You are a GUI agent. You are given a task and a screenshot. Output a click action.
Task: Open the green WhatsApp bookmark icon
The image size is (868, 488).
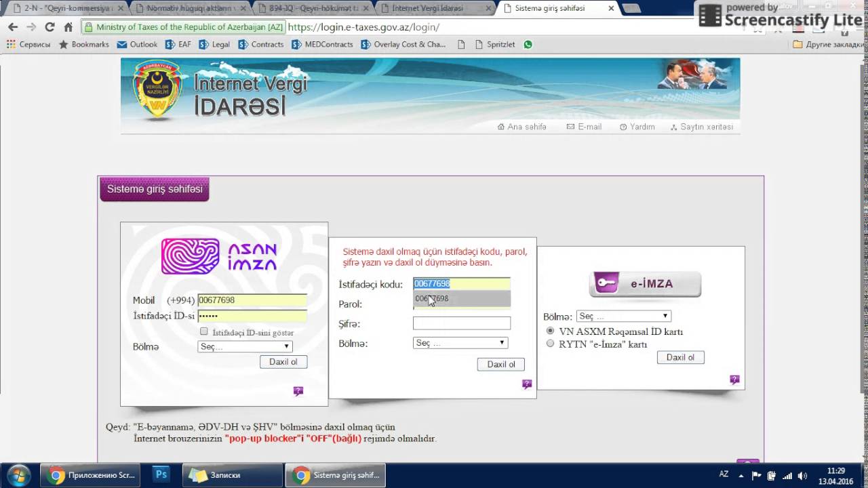coord(528,44)
